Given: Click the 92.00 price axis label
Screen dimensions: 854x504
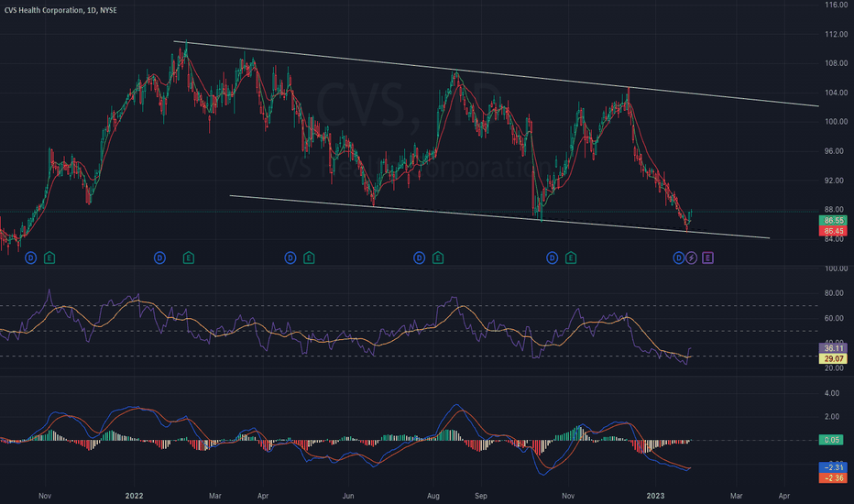Looking at the screenshot, I should coord(834,181).
